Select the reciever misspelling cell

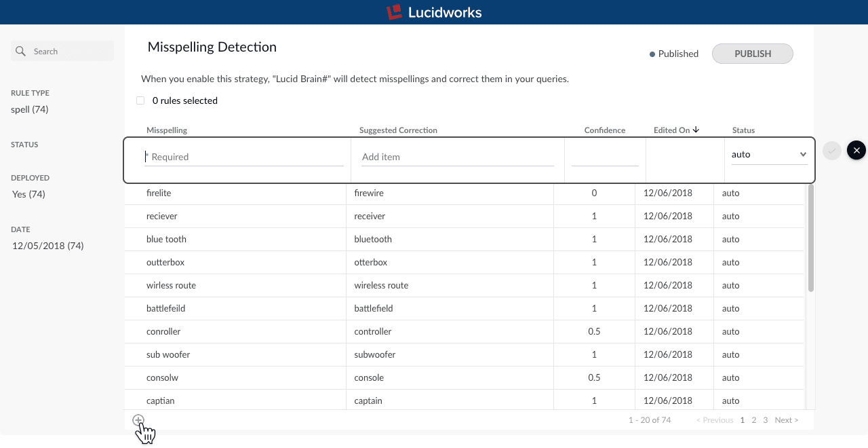pyautogui.click(x=235, y=217)
